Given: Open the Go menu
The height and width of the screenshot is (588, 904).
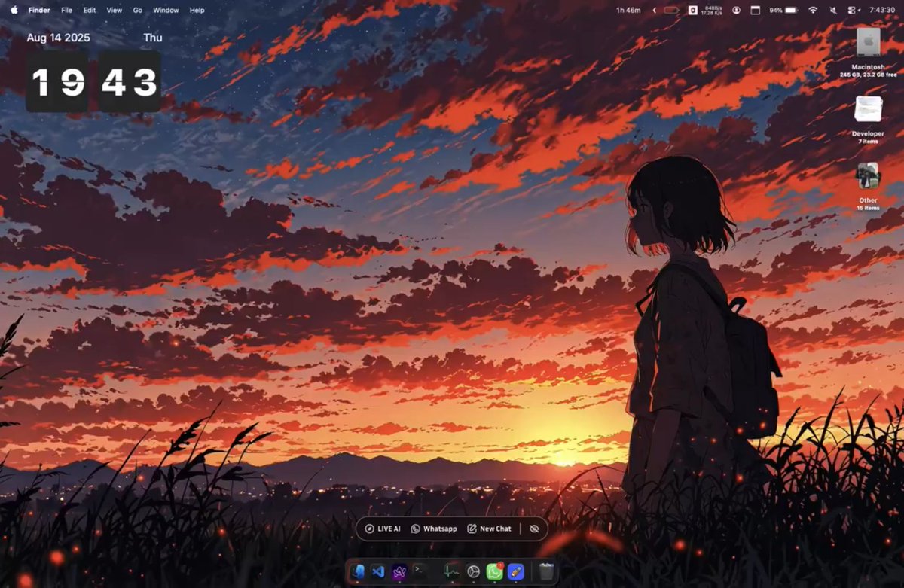Looking at the screenshot, I should point(137,11).
